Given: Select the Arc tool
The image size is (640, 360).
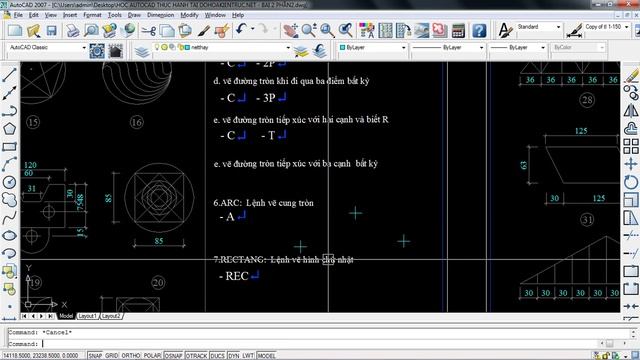Looking at the screenshot, I should [9, 164].
